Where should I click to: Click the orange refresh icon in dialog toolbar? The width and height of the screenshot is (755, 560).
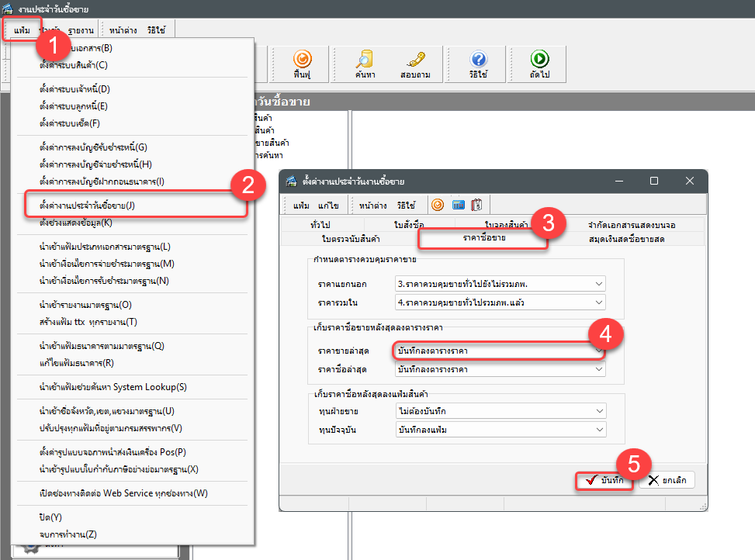tap(438, 206)
